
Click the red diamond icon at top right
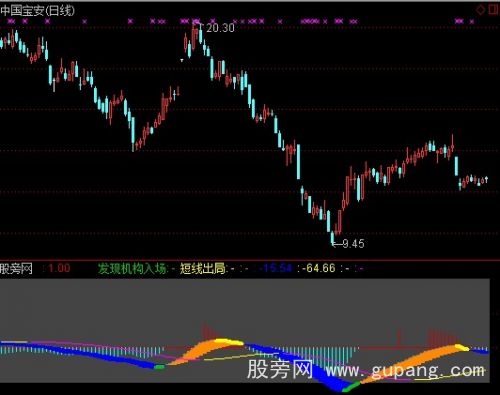point(481,10)
